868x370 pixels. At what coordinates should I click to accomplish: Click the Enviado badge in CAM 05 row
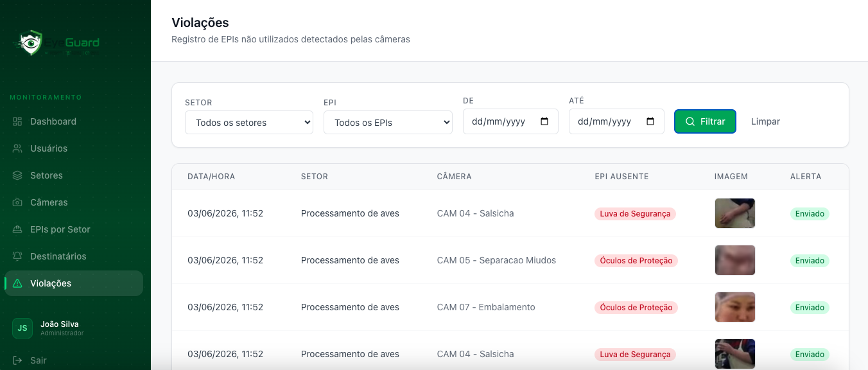(x=810, y=261)
